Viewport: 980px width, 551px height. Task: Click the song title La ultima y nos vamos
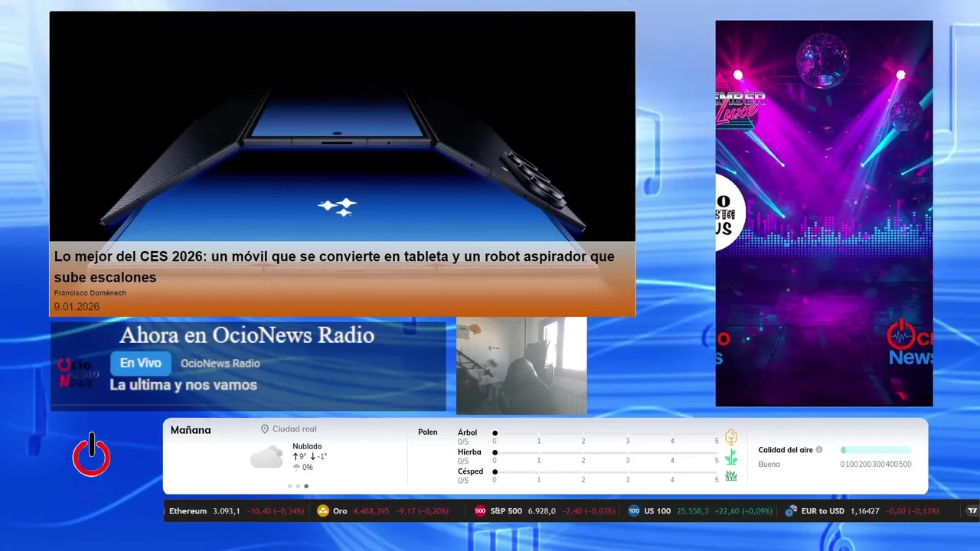pyautogui.click(x=184, y=385)
